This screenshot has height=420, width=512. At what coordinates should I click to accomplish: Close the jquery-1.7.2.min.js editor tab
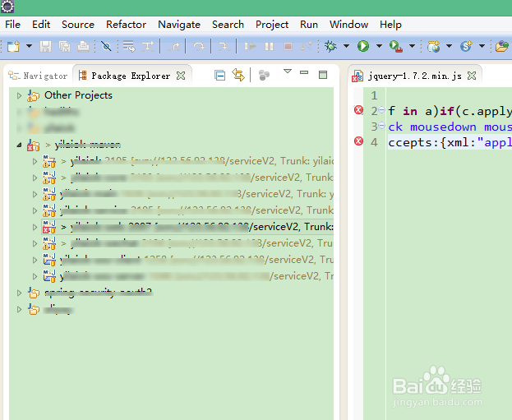[x=472, y=76]
